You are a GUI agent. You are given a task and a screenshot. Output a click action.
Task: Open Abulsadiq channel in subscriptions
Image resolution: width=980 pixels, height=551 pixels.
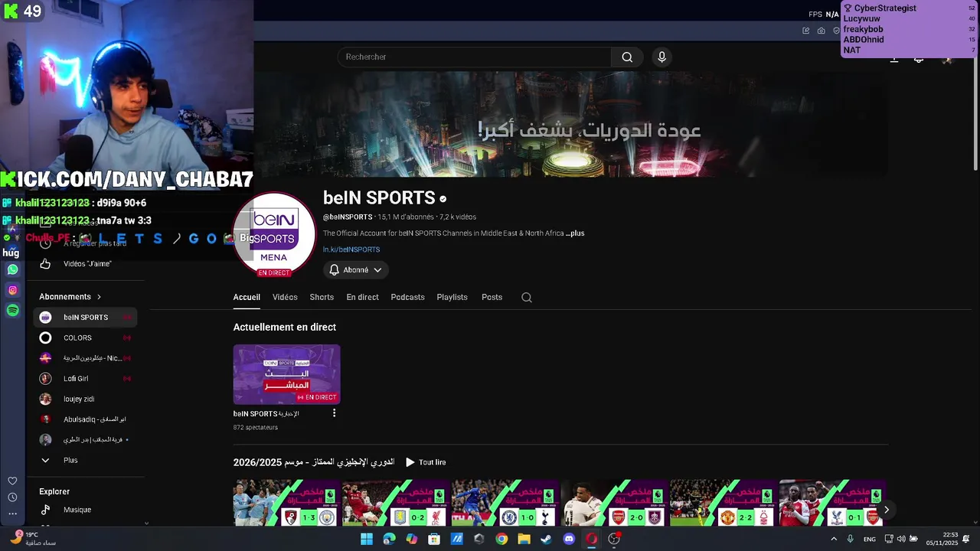83,419
